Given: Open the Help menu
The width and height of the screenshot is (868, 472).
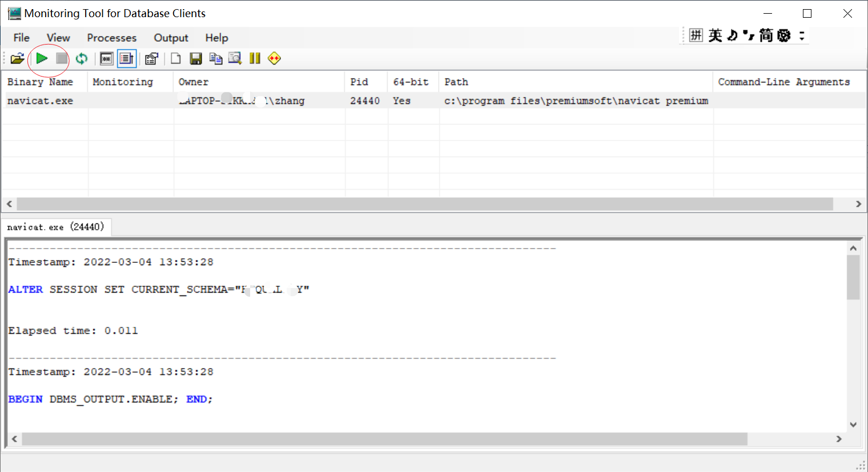Looking at the screenshot, I should [x=216, y=38].
